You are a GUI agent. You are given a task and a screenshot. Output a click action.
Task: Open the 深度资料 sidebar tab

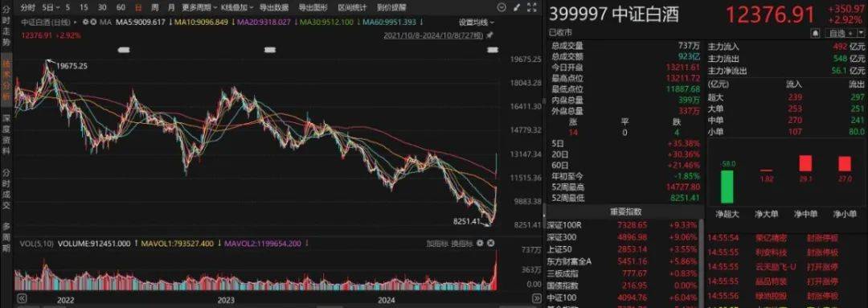coord(6,134)
